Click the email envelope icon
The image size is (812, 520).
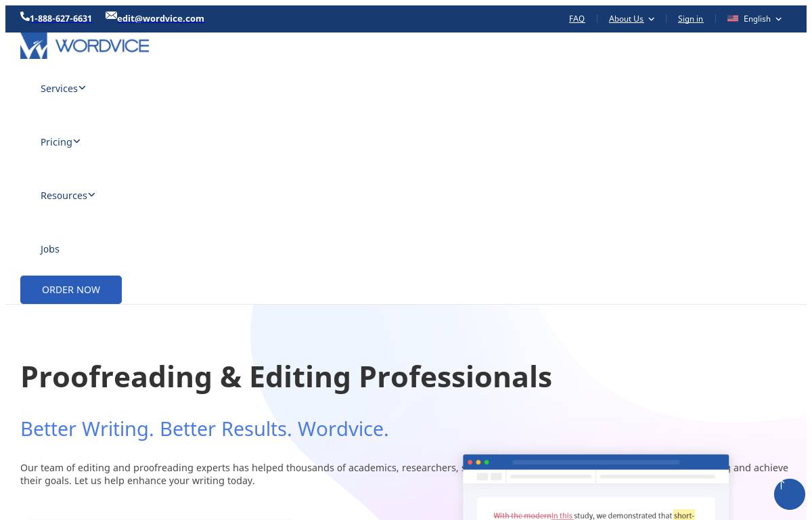pos(111,16)
